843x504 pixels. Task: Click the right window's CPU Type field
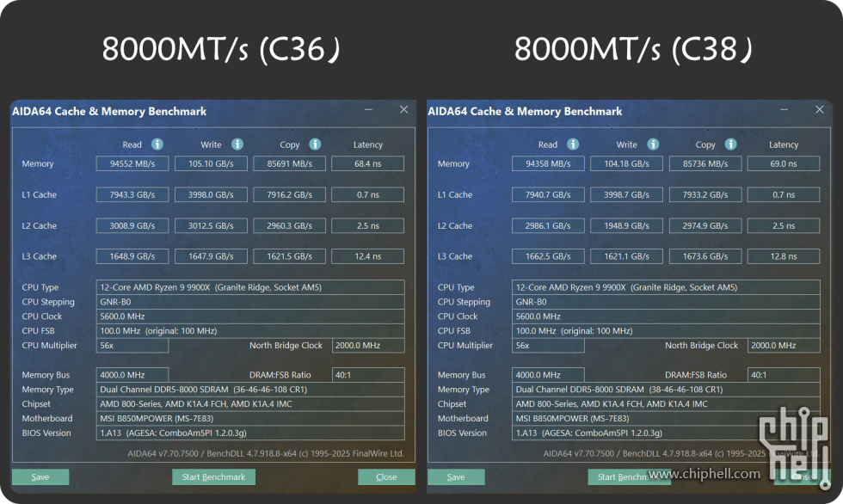pos(666,287)
